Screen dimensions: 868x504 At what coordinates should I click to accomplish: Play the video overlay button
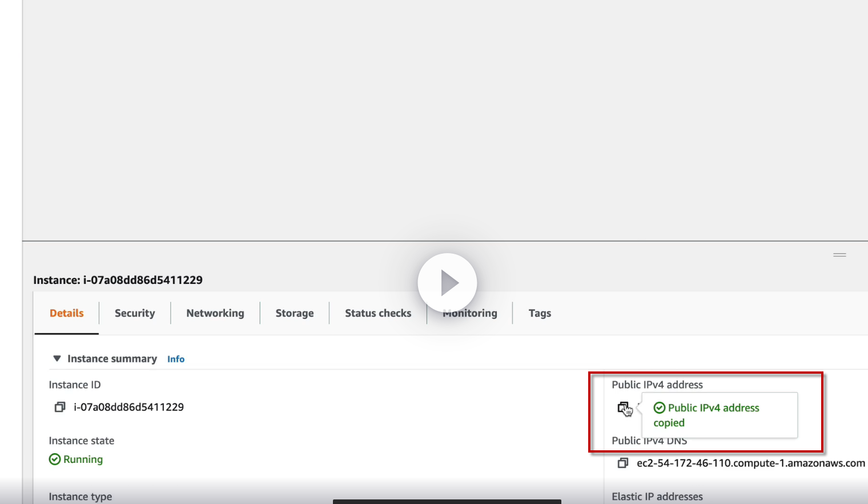pos(447,283)
